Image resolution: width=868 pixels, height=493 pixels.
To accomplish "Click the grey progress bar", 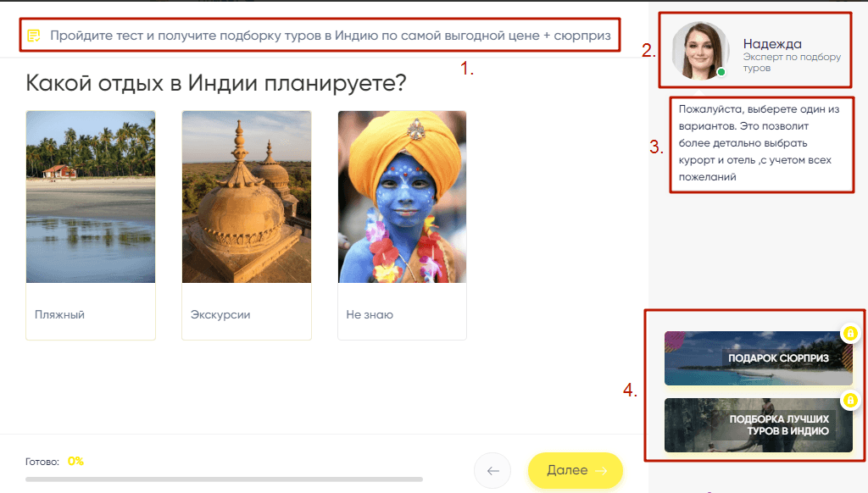I will 224,479.
